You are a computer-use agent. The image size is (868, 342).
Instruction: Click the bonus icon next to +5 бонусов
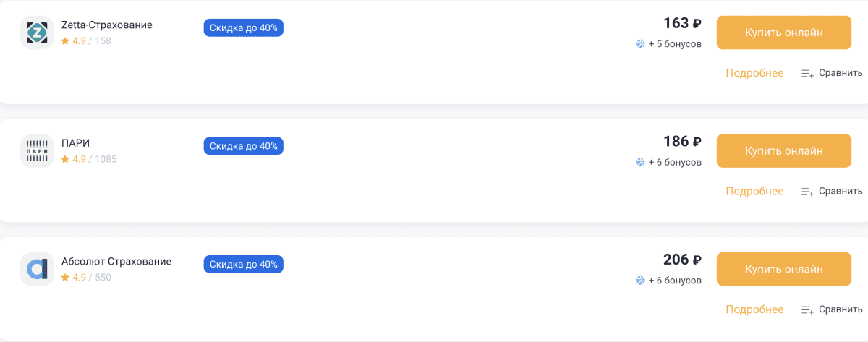[639, 44]
